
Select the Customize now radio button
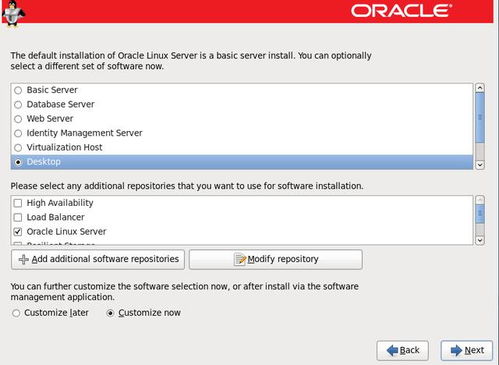[x=110, y=313]
